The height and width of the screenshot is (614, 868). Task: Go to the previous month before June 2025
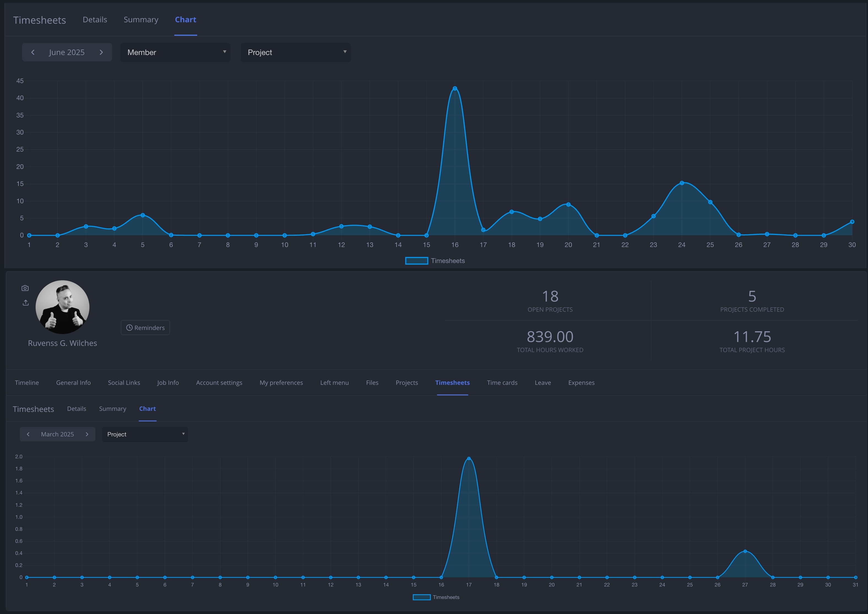pyautogui.click(x=33, y=52)
